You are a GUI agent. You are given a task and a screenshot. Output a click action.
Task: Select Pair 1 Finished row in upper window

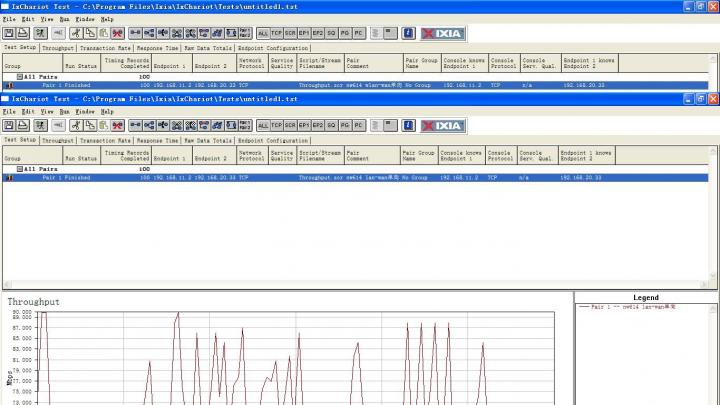(x=355, y=85)
